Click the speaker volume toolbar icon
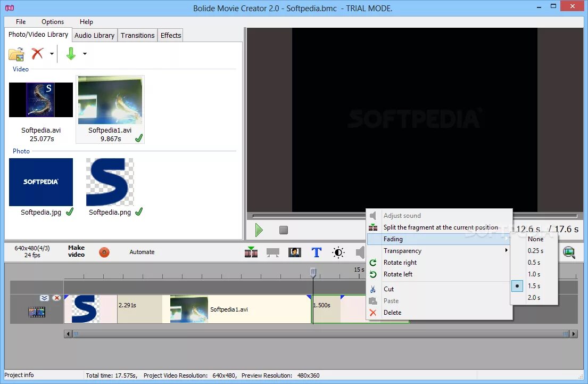 (x=360, y=252)
